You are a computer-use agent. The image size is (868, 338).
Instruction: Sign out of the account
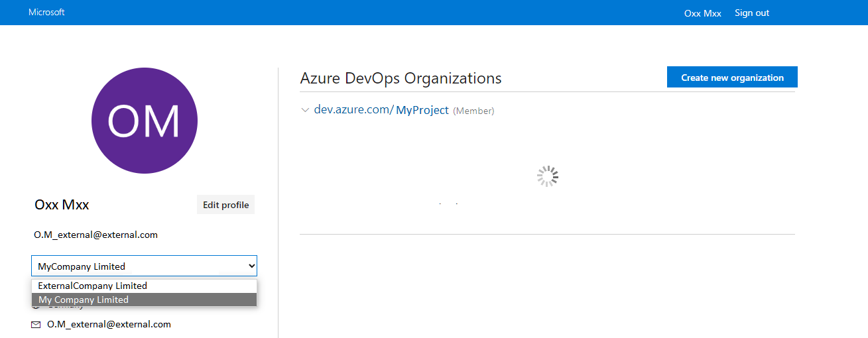[x=752, y=13]
